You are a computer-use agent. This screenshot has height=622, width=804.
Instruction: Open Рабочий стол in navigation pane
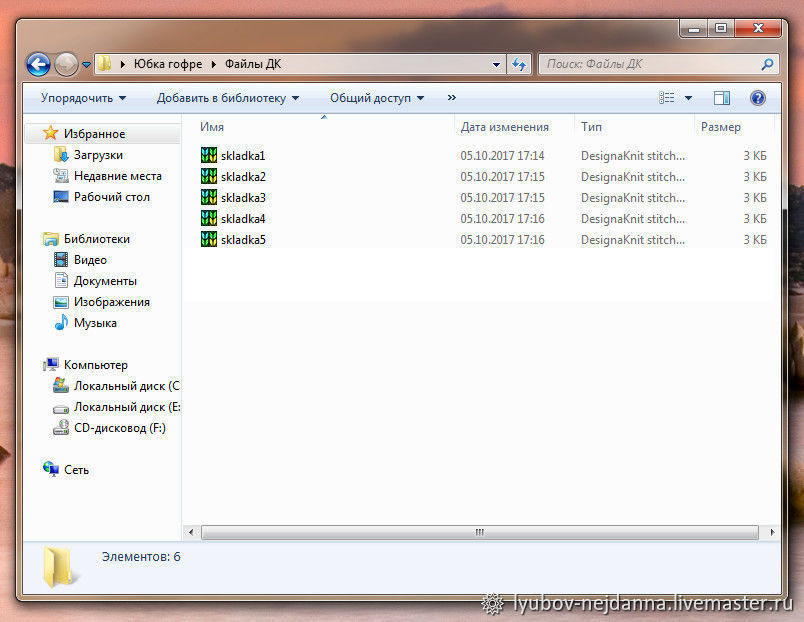click(x=112, y=197)
